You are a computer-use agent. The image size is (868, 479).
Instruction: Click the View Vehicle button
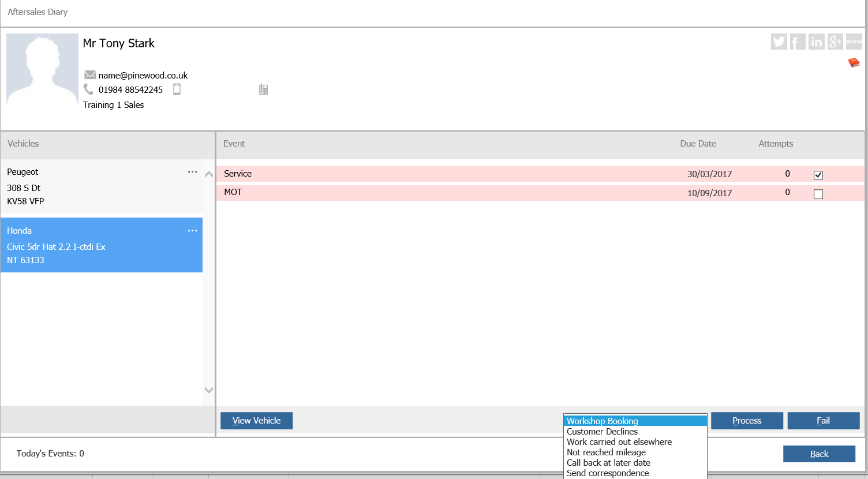256,421
